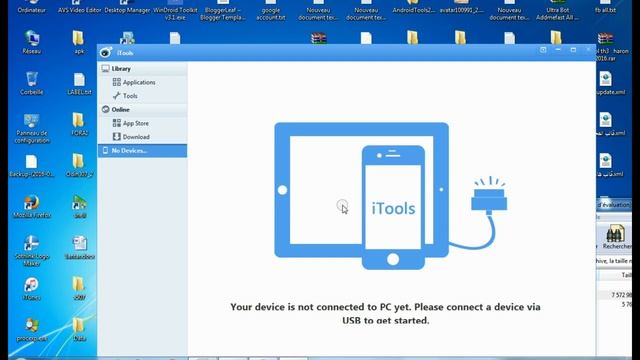Click Rechercher in the background archive window

pos(616,237)
